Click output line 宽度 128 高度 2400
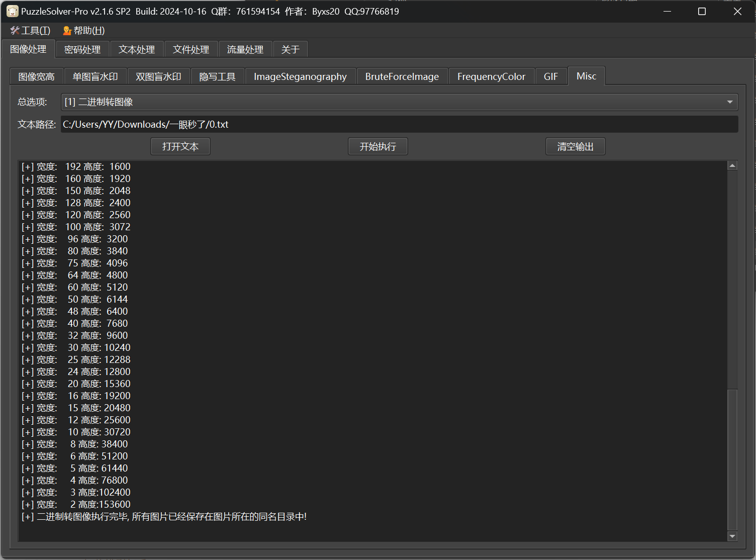 [x=76, y=203]
